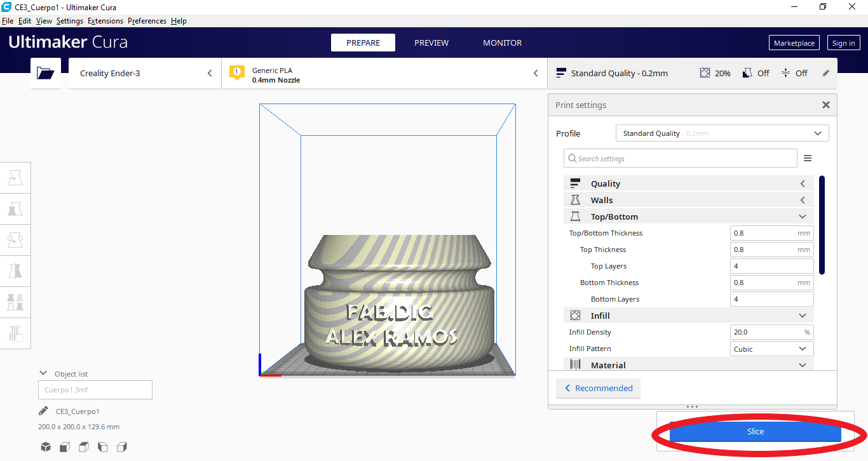Focus the Search settings field
The image size is (868, 461).
pyautogui.click(x=681, y=158)
